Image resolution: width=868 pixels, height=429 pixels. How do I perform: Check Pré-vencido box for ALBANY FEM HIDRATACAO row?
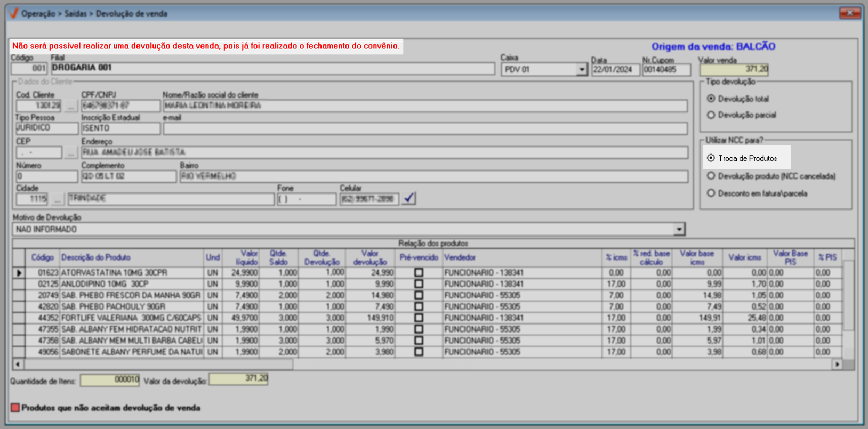point(419,329)
